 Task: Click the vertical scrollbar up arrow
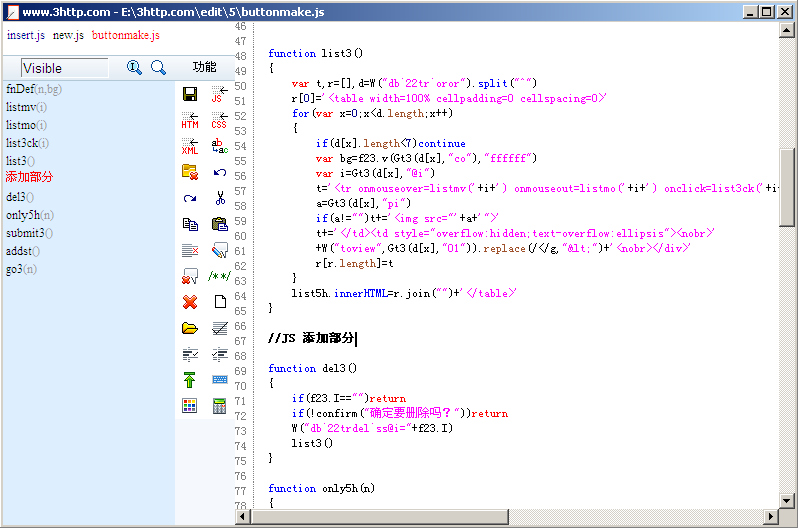pyautogui.click(x=786, y=31)
